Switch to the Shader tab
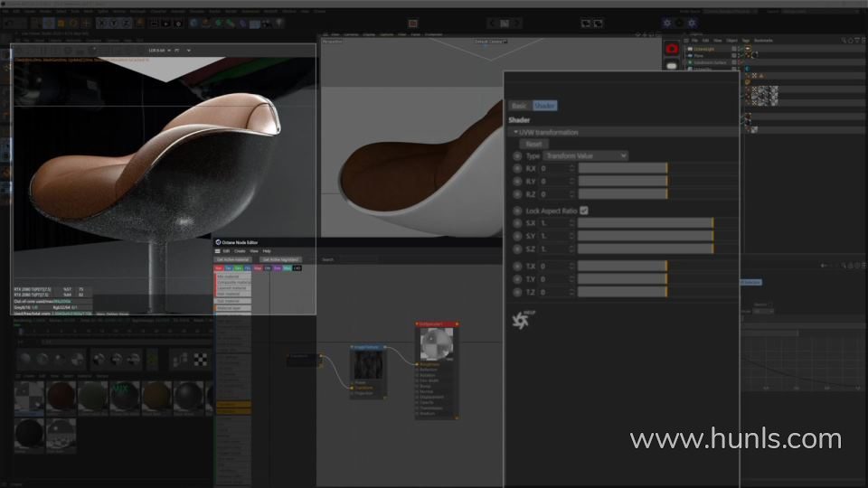The width and height of the screenshot is (868, 488). coord(544,106)
